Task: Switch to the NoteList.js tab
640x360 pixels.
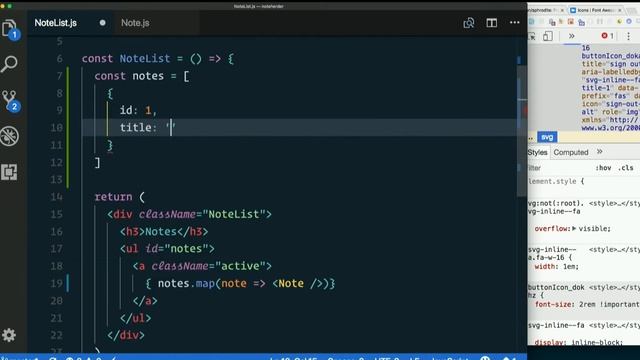Action: tap(56, 23)
